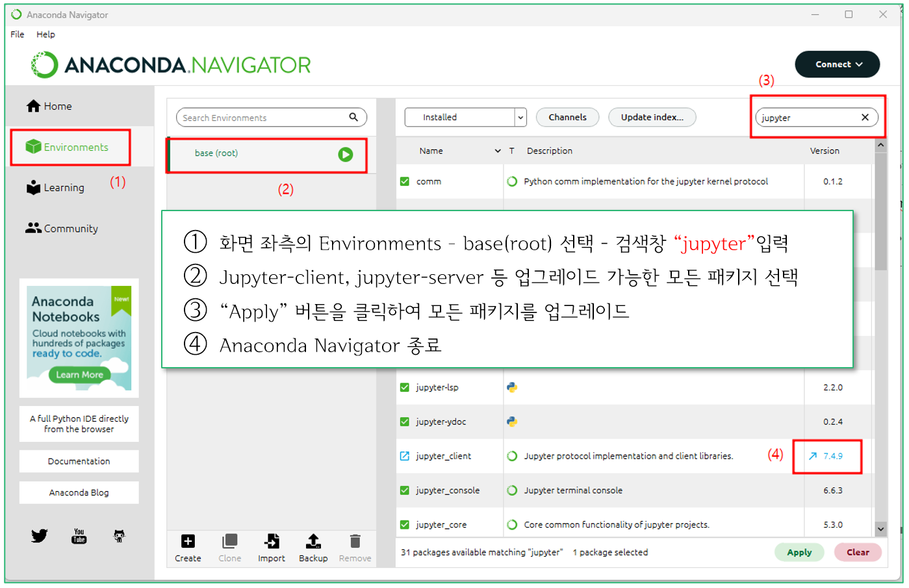The width and height of the screenshot is (909, 588).
Task: Click the Python icon in jupyter-ydoc row
Action: click(512, 422)
